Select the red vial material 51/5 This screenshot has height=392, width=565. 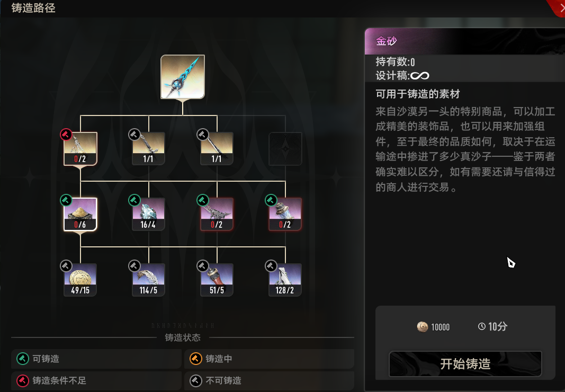(x=217, y=280)
